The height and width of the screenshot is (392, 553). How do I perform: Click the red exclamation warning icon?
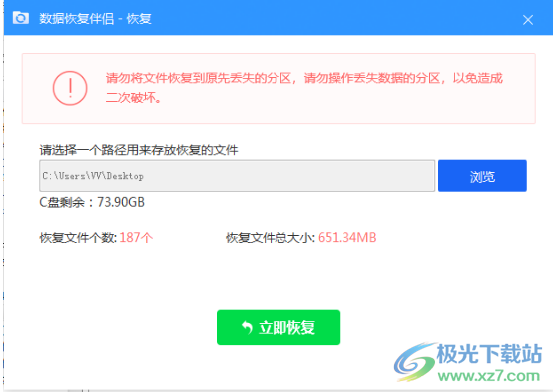(70, 88)
